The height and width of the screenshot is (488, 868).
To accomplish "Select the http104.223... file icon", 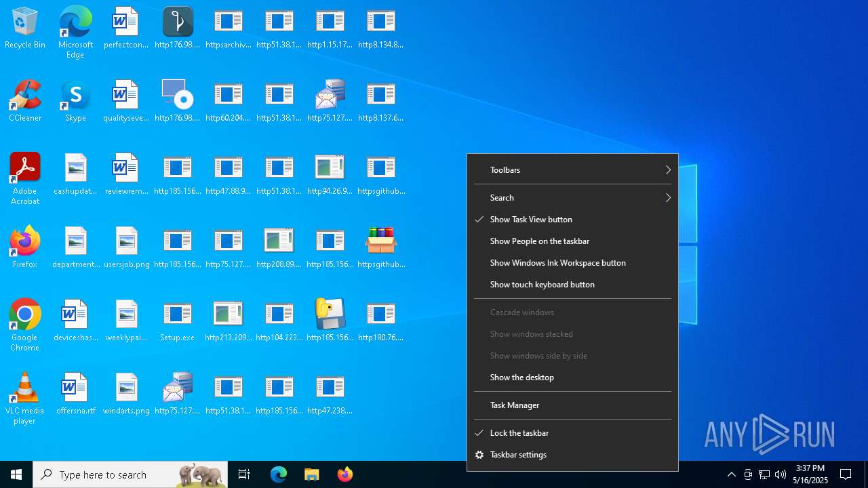I will tap(279, 321).
